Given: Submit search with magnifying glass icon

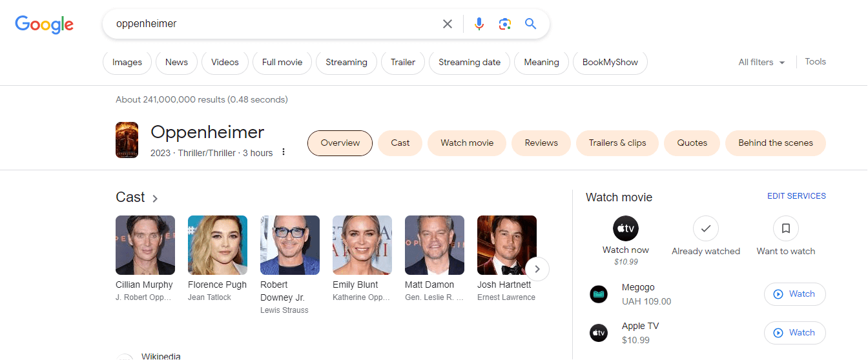Looking at the screenshot, I should [x=531, y=24].
